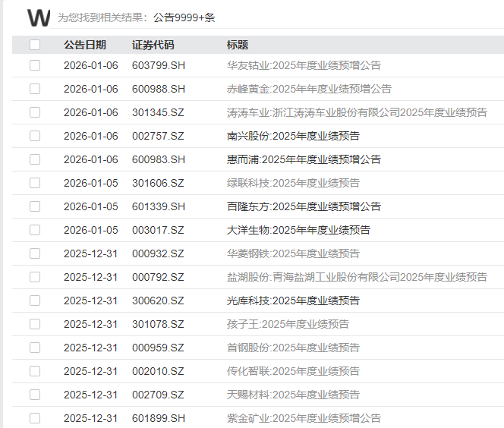Check the box for 301078.SZ 孩子王 row

click(x=35, y=324)
